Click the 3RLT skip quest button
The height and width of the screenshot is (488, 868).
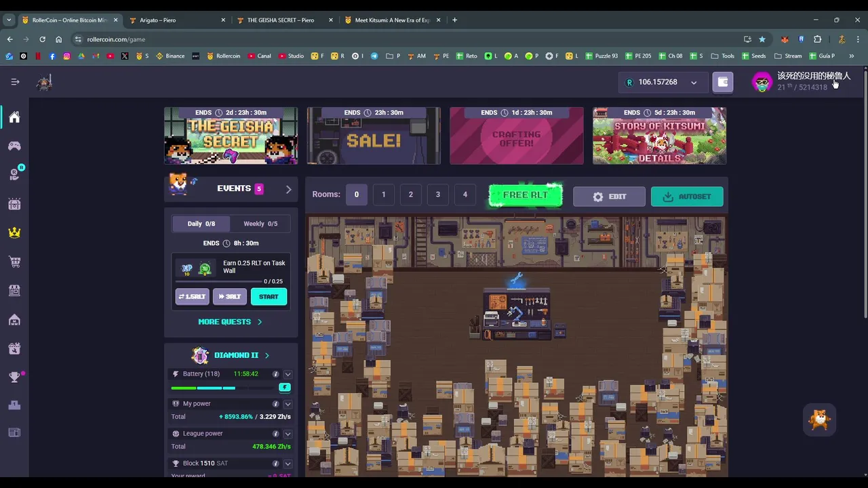coord(230,297)
